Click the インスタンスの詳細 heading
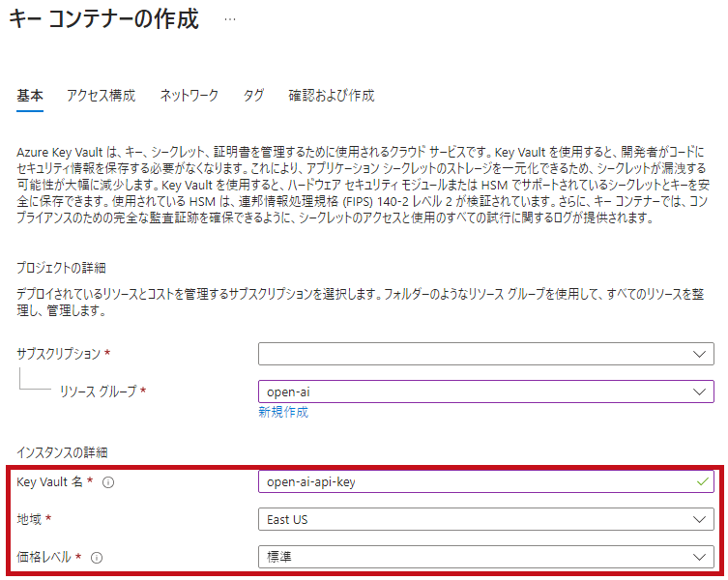Screen dimensions: 728x580 coord(62,452)
